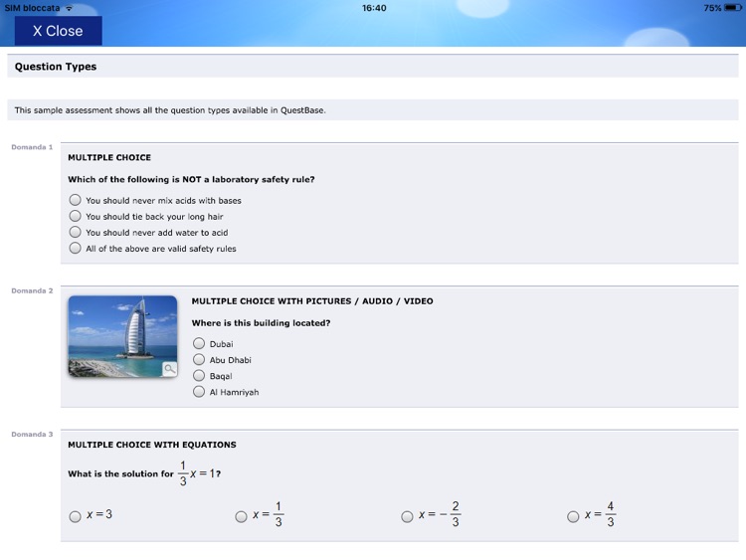Click 'MULTIPLE CHOICE WITH PICTURES / AUDIO / VIDEO' title
Image resolution: width=746 pixels, height=560 pixels.
click(x=312, y=301)
